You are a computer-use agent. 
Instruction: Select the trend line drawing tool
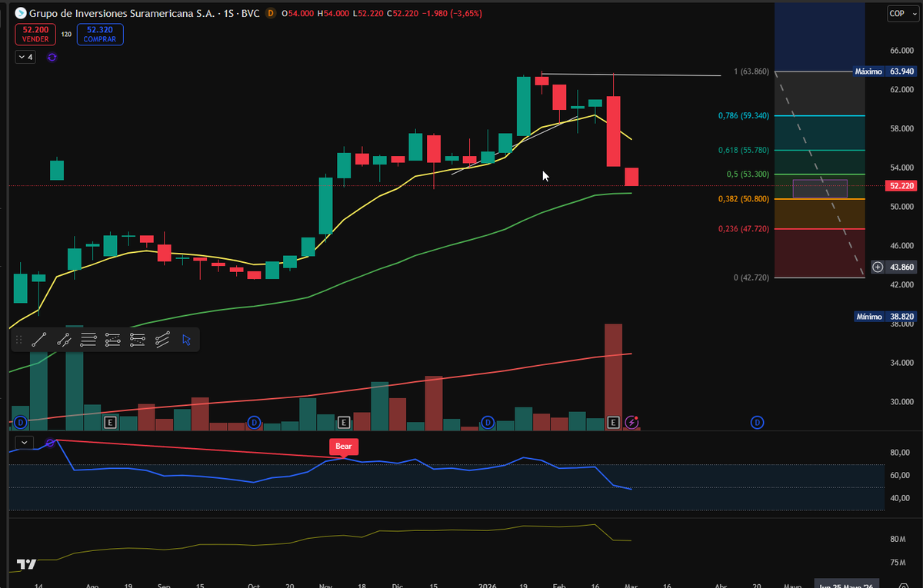[x=38, y=340]
